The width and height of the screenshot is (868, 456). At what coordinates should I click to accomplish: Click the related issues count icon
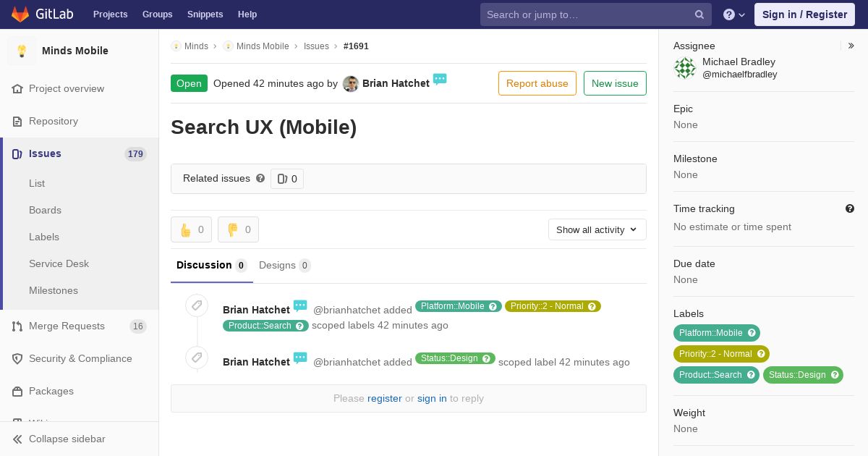pyautogui.click(x=282, y=179)
